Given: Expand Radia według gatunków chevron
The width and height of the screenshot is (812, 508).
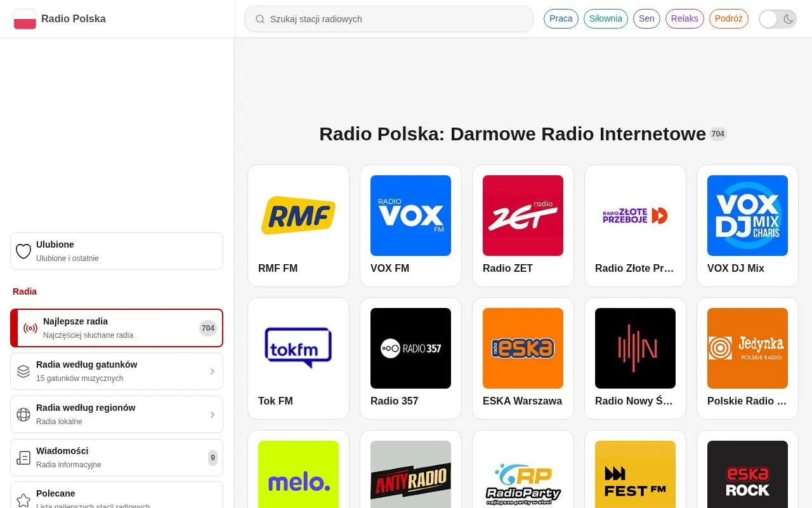Looking at the screenshot, I should point(213,371).
